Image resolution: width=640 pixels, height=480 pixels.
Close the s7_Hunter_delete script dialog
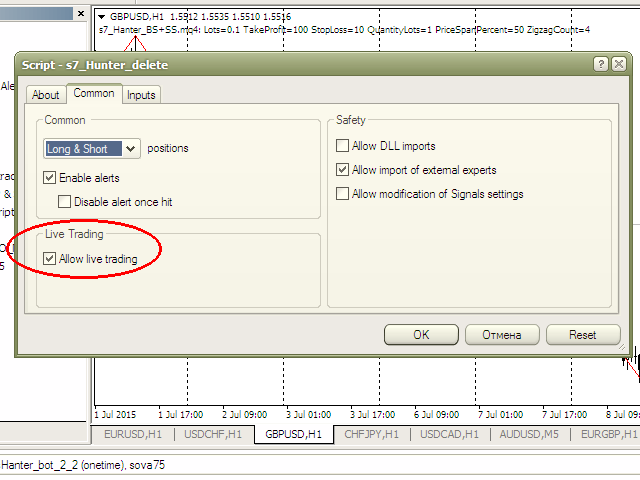point(619,64)
